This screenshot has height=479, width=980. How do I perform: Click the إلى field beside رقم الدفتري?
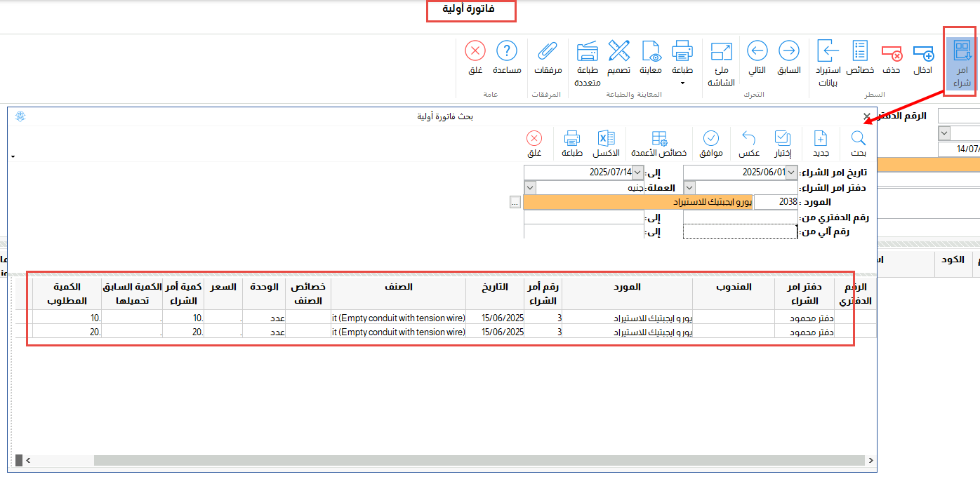(584, 217)
